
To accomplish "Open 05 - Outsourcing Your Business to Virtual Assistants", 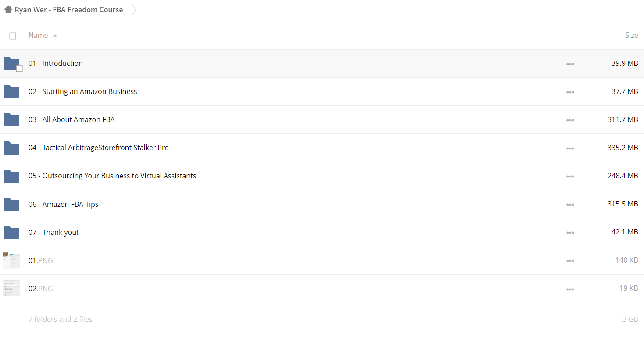I will click(112, 176).
